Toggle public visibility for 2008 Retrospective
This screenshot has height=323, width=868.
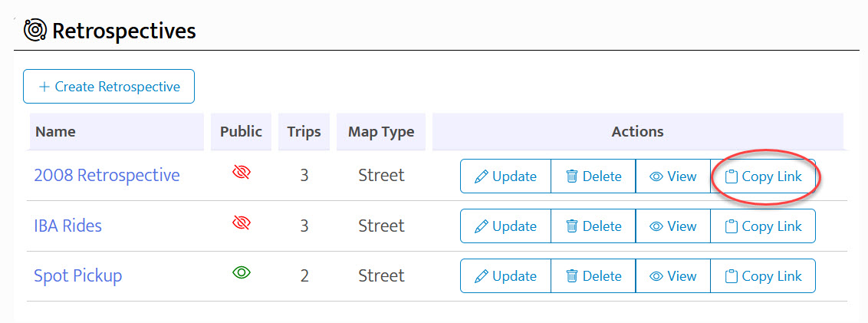tap(242, 174)
